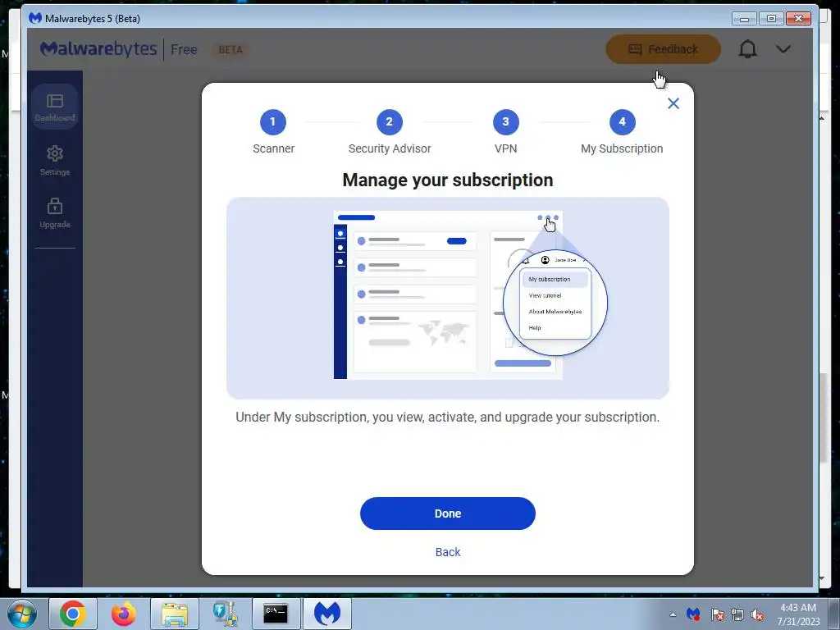Open Settings gear in the sidebar
The width and height of the screenshot is (840, 630).
tap(55, 160)
